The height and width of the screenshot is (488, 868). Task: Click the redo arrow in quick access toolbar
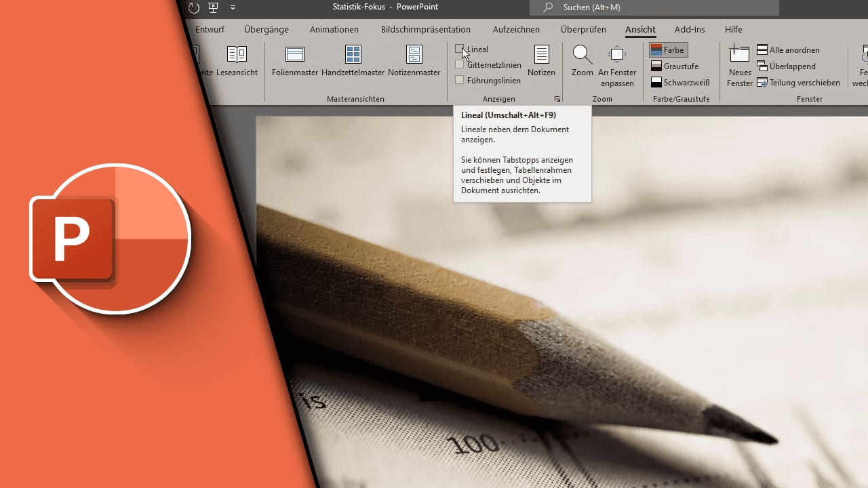click(194, 7)
